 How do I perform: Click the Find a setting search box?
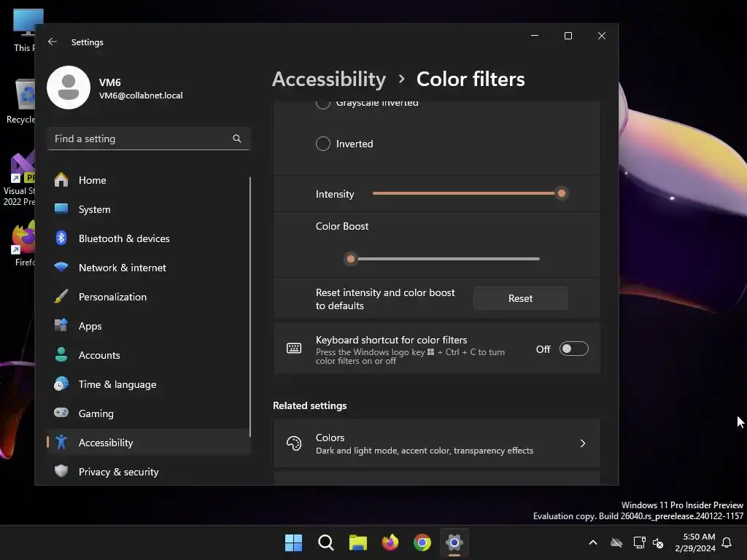click(148, 139)
